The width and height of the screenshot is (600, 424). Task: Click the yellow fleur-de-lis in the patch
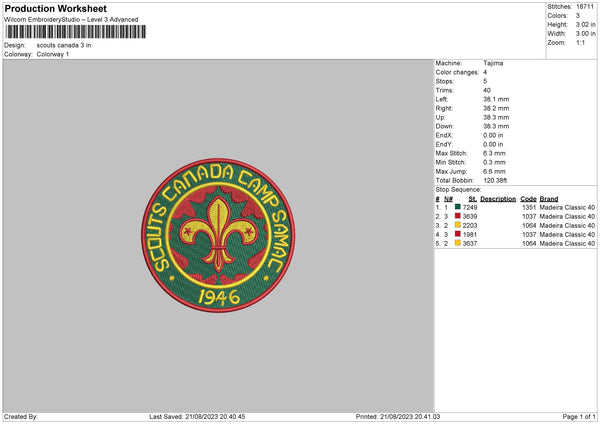[x=218, y=234]
